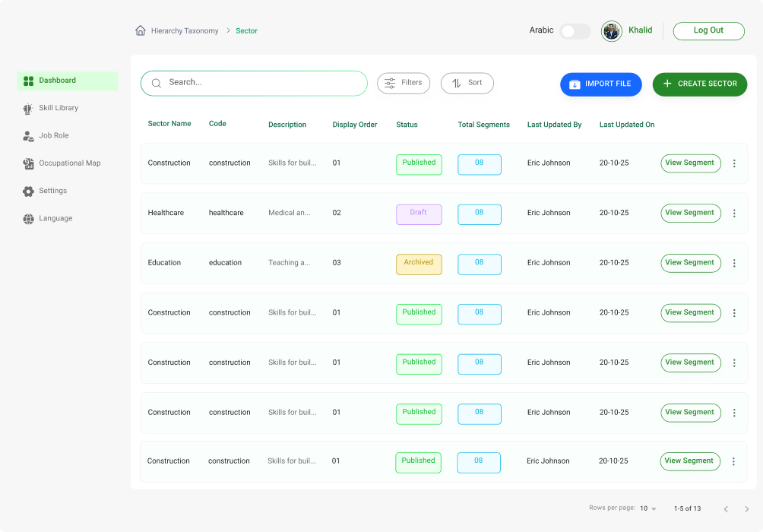This screenshot has width=763, height=532.
Task: Click the search magnifier icon
Action: click(x=156, y=82)
